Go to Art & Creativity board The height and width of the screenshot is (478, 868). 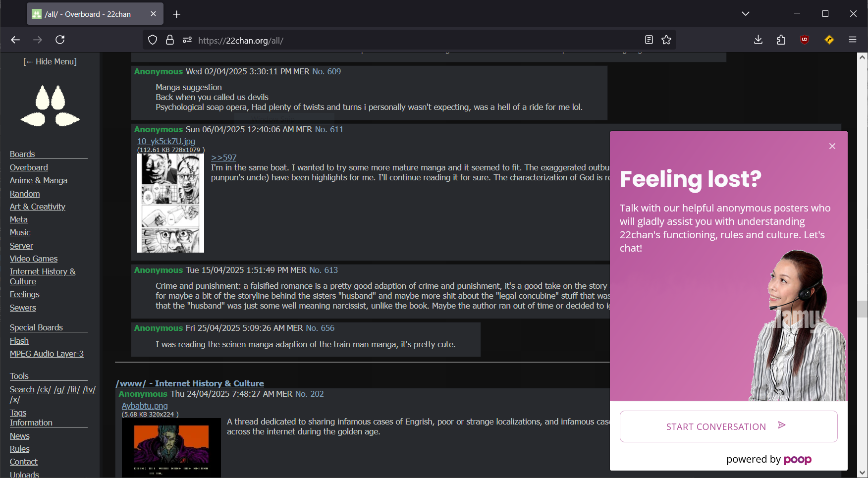tap(38, 207)
